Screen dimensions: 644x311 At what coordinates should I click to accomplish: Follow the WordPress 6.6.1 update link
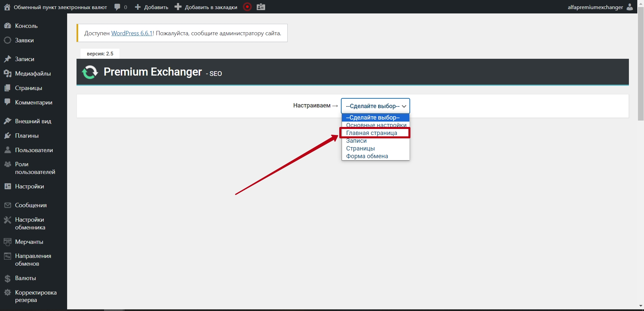[132, 33]
